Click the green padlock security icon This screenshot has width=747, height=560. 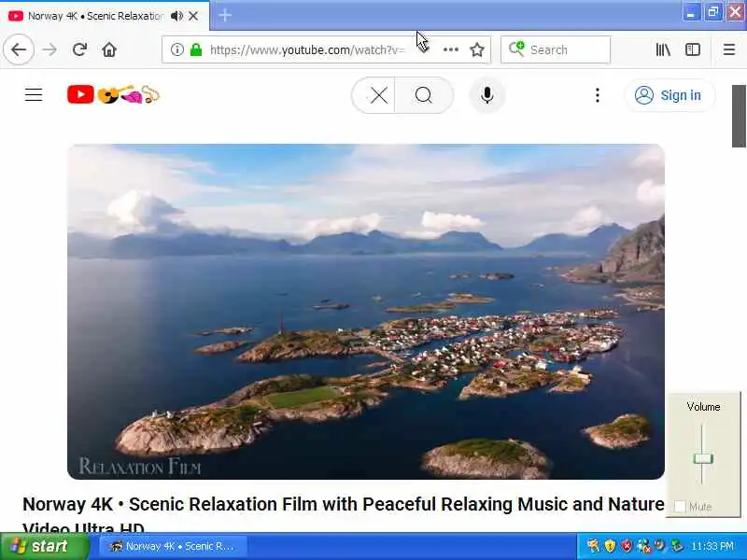point(196,49)
